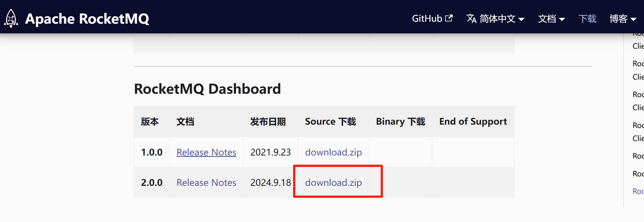The height and width of the screenshot is (222, 644).
Task: Expand the 博客 dropdown menu
Action: click(x=623, y=19)
